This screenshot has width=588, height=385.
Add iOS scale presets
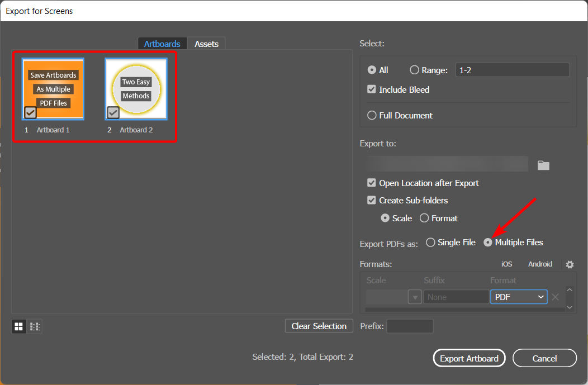coord(506,264)
